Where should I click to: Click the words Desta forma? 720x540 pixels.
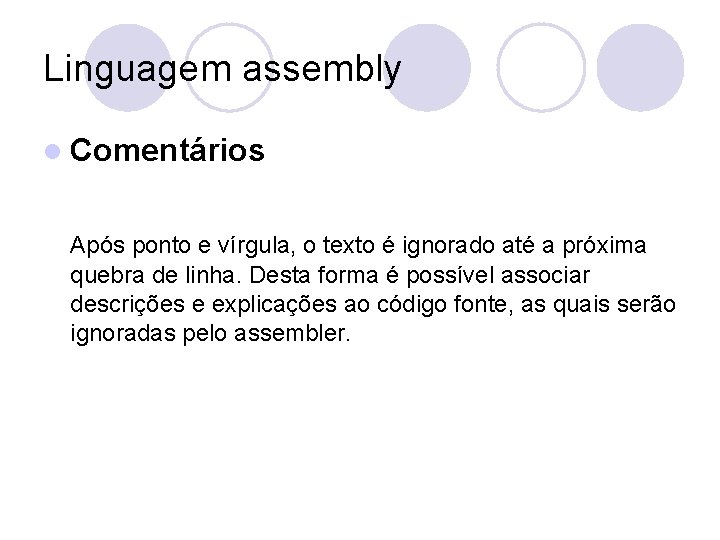pyautogui.click(x=314, y=275)
